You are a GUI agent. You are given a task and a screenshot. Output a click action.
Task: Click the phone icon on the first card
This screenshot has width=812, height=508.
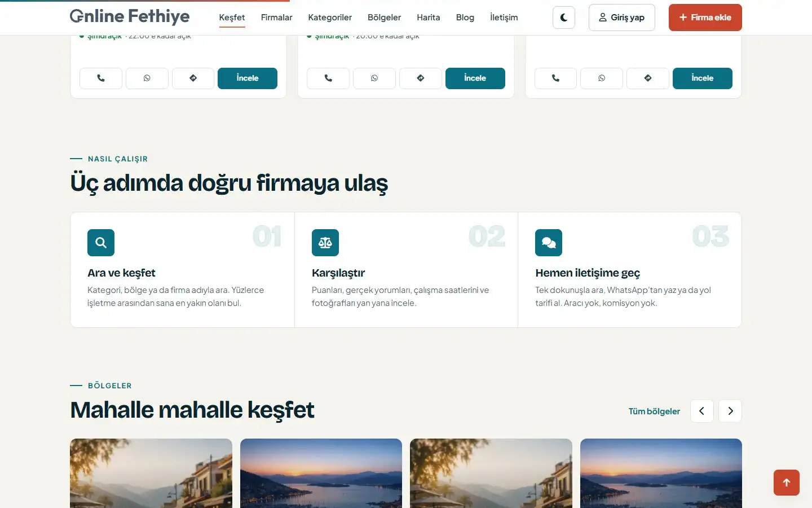click(x=101, y=78)
